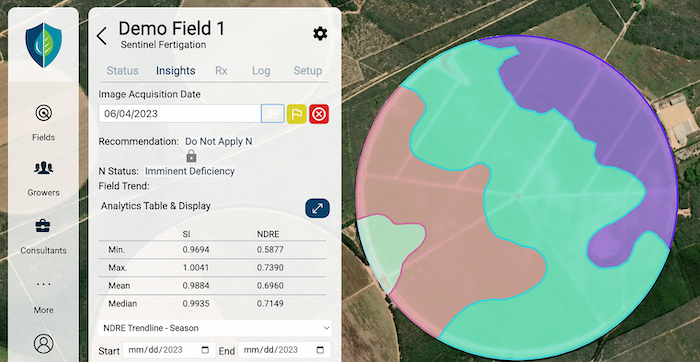Open the Consultants briefcase icon

[43, 226]
